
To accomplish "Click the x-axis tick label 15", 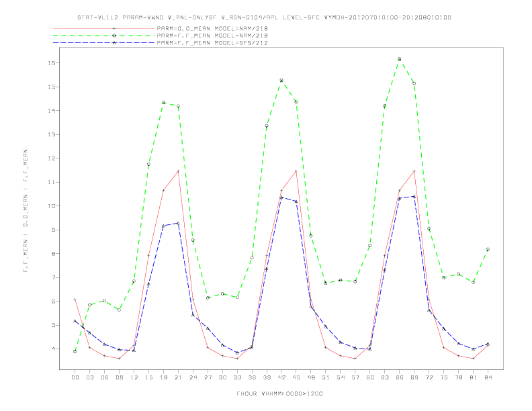I will coord(148,377).
